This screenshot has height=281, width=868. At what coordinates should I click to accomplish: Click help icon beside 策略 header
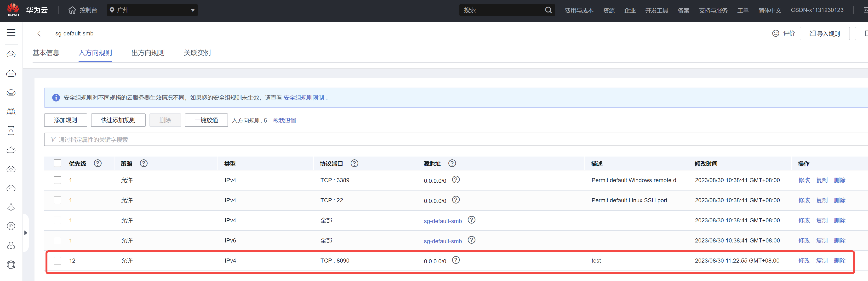click(x=143, y=163)
